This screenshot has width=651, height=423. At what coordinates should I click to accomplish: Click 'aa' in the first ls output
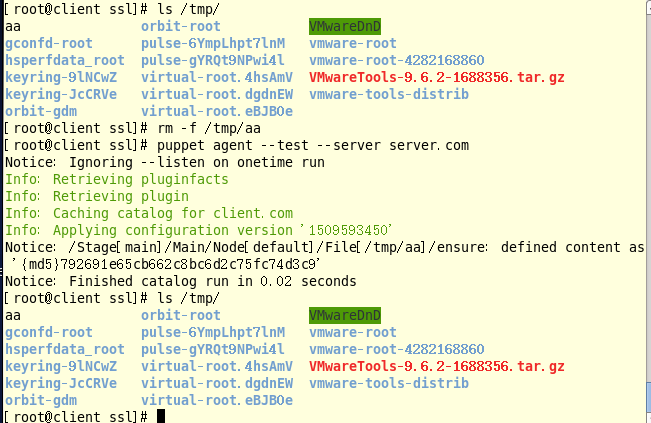pyautogui.click(x=13, y=27)
